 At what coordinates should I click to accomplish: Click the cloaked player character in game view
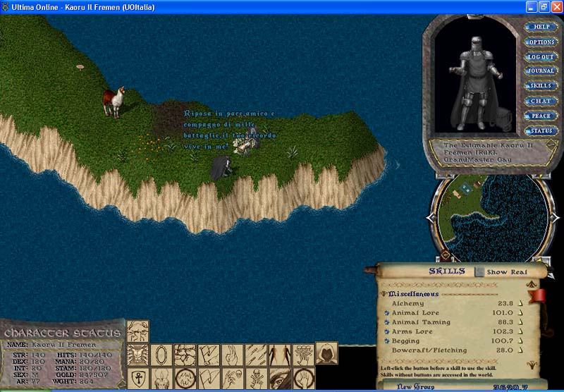pos(221,167)
